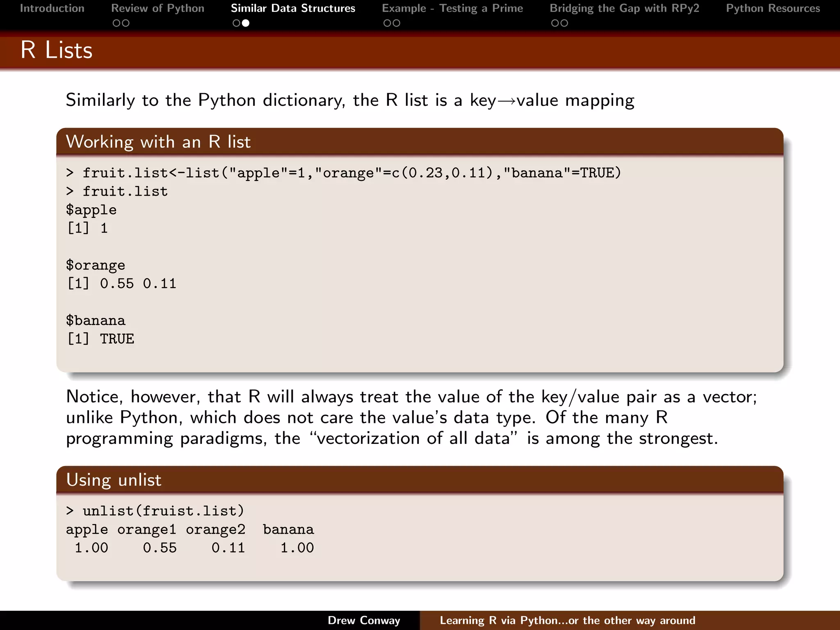Click the fruit.list<-list assignment code line
840x630 pixels.
coord(344,173)
